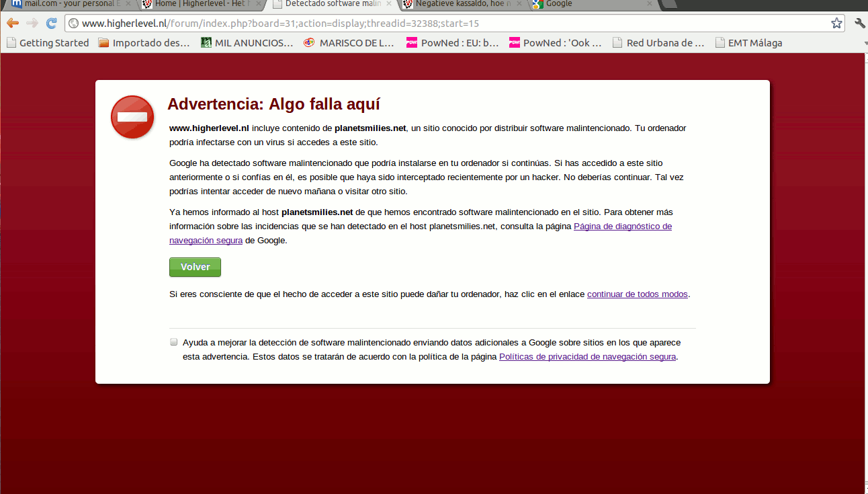The width and height of the screenshot is (868, 494).
Task: Open 'Políticas de privacidad de navegación segura' link
Action: 587,357
